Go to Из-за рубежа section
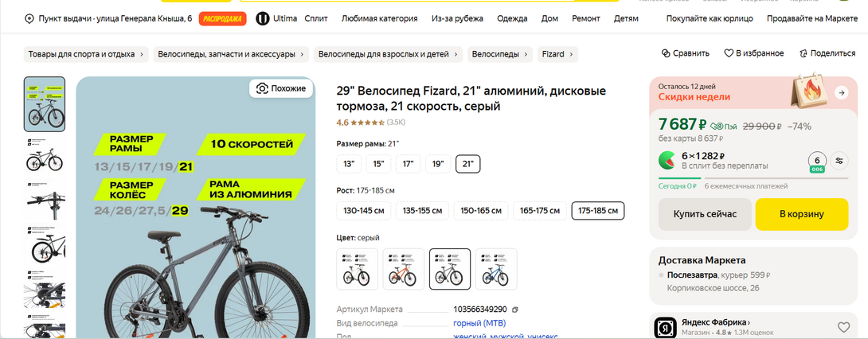This screenshot has height=339, width=868. (457, 18)
